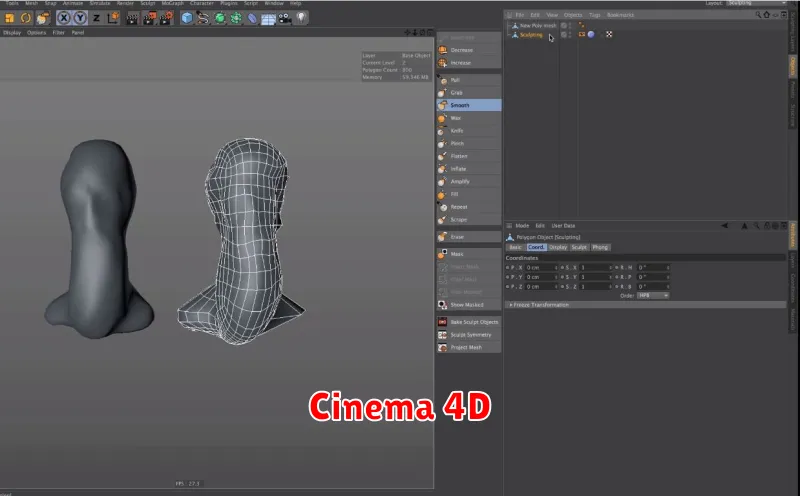800x496 pixels.
Task: Select the Pull sculpt brush
Action: click(x=468, y=80)
